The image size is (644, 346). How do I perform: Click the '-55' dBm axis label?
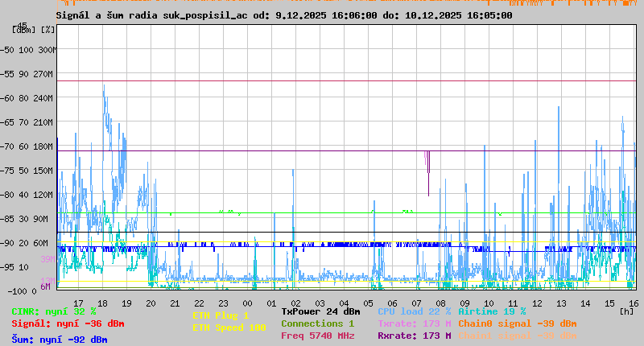point(7,74)
